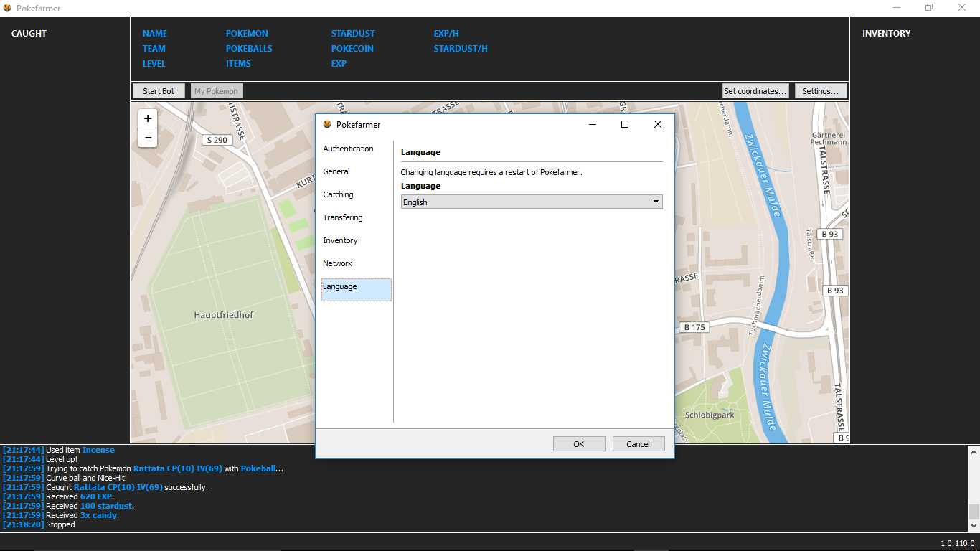Click the STARDUST/H stat label

click(461, 49)
